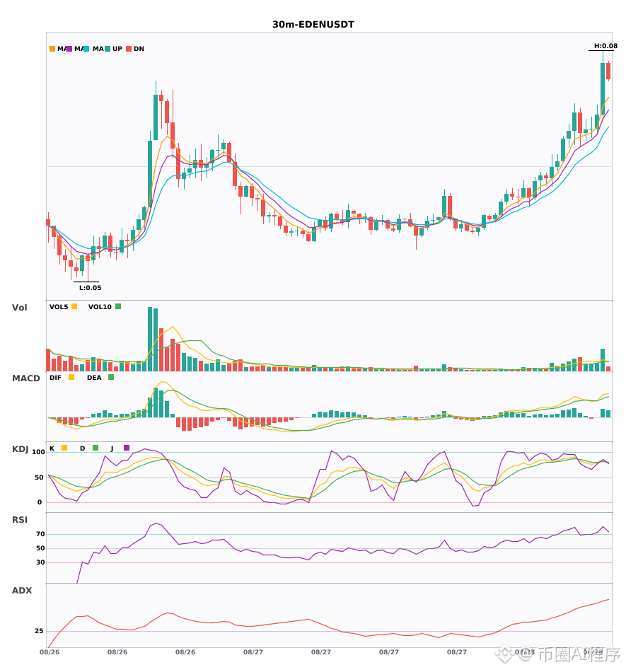
Task: Select the cyan MA legend swatch
Action: 86,49
